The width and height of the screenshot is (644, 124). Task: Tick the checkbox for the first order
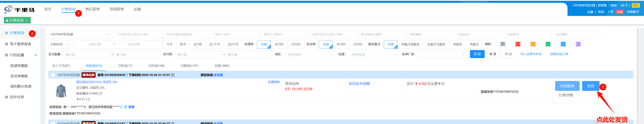(x=53, y=75)
